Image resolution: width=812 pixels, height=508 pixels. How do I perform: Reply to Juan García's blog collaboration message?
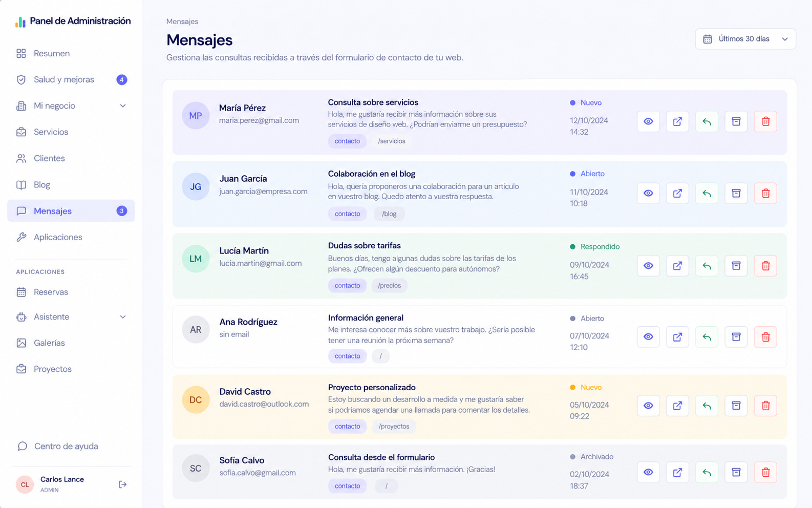pyautogui.click(x=707, y=193)
